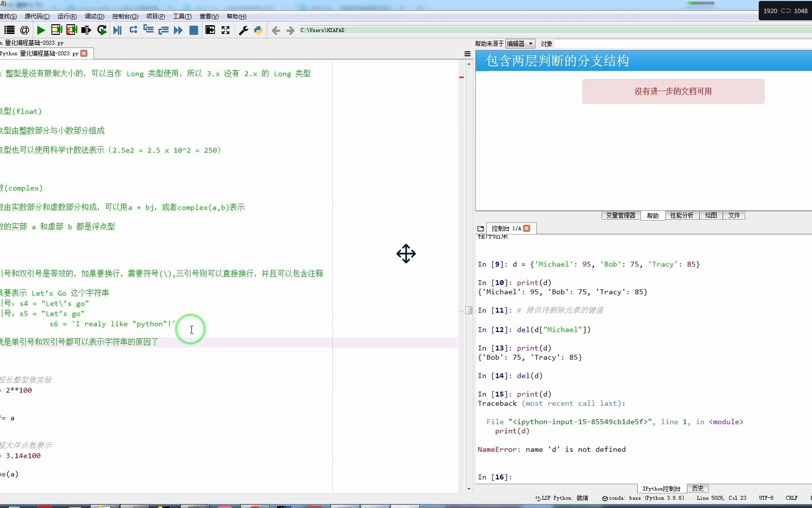Image resolution: width=812 pixels, height=508 pixels.
Task: Click conda base environment status
Action: click(643, 498)
